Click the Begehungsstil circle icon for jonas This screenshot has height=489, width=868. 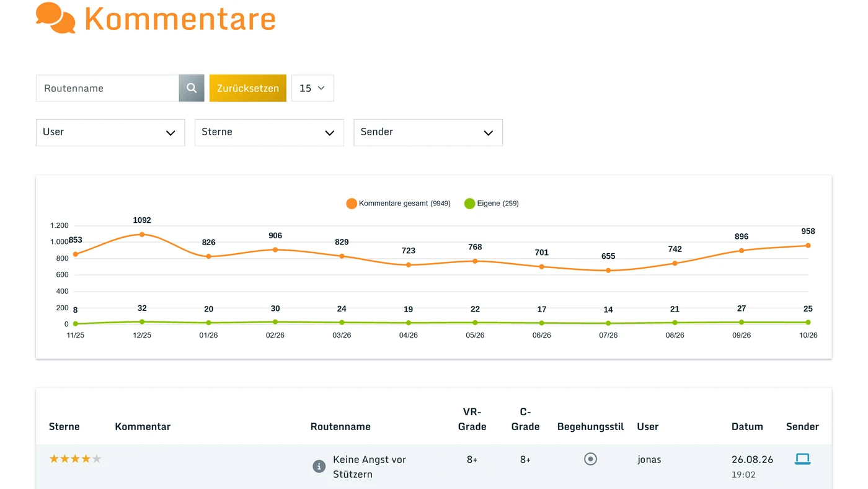click(x=590, y=459)
